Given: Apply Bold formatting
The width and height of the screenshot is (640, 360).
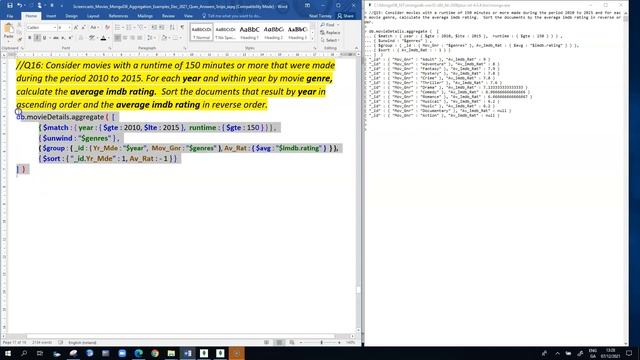Looking at the screenshot, I should 29,38.
